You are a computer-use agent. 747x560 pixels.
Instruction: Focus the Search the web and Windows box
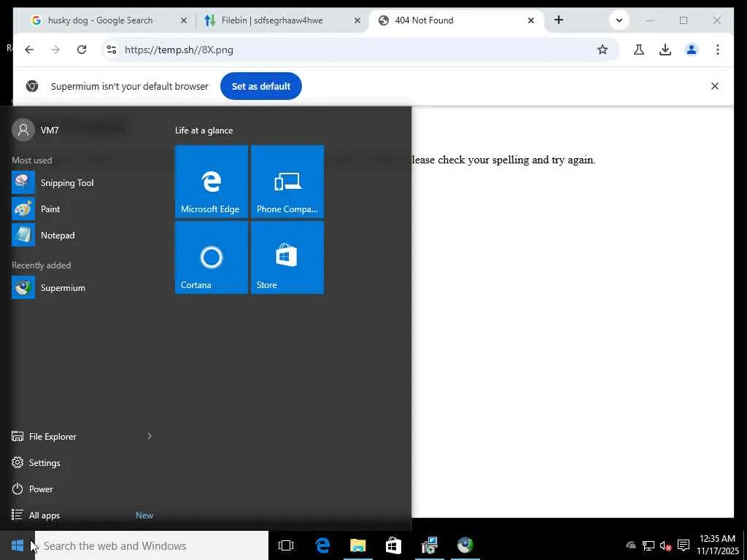pos(152,545)
